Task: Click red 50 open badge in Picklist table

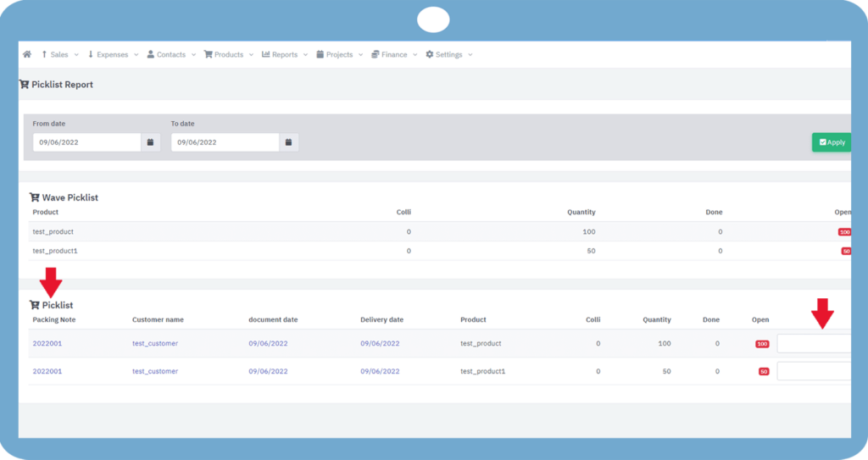Action: pyautogui.click(x=764, y=371)
